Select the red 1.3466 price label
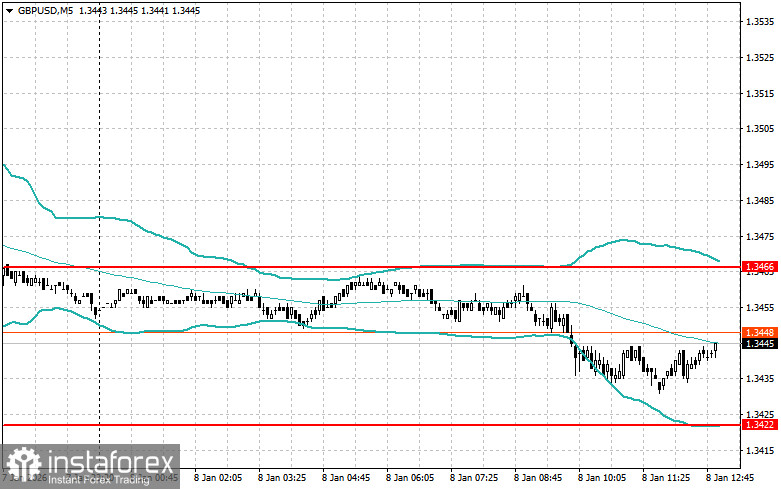The height and width of the screenshot is (489, 781). coord(758,267)
